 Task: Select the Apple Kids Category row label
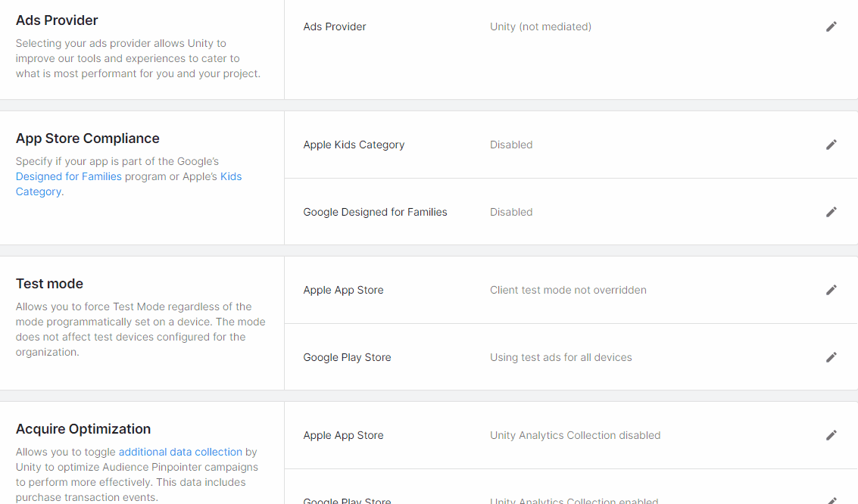[354, 145]
